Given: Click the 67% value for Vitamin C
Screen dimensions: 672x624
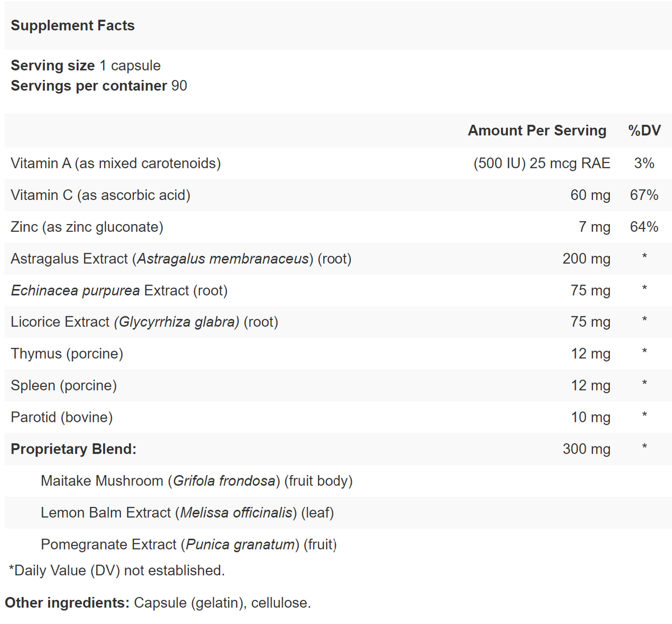Looking at the screenshot, I should pos(644,195).
